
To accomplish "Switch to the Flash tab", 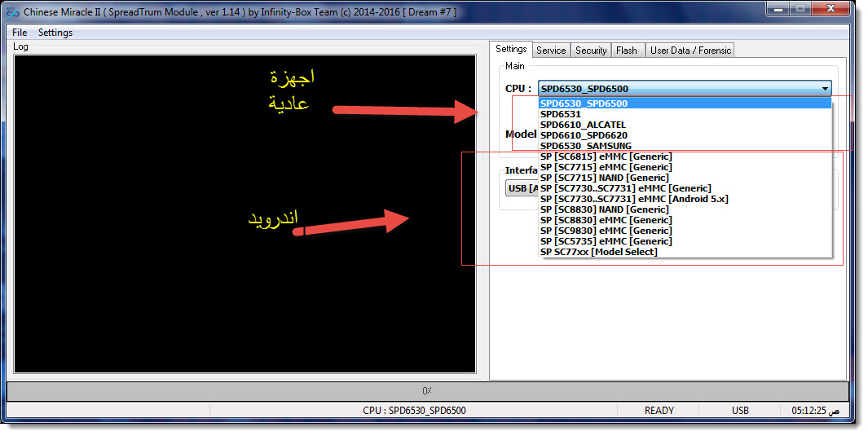I will pos(626,51).
